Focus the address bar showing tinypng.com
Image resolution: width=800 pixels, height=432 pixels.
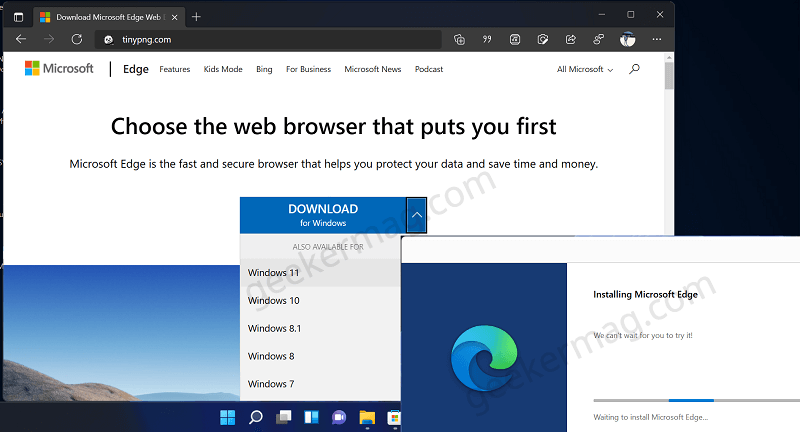coord(268,40)
